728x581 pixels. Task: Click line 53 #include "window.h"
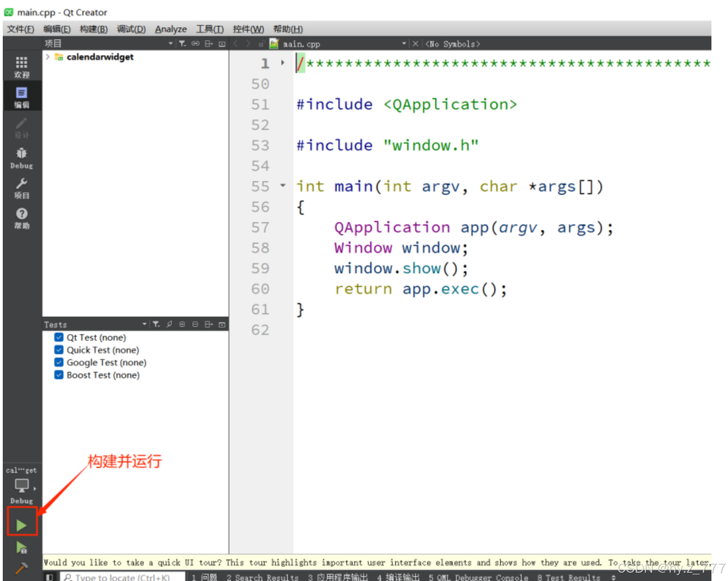387,145
